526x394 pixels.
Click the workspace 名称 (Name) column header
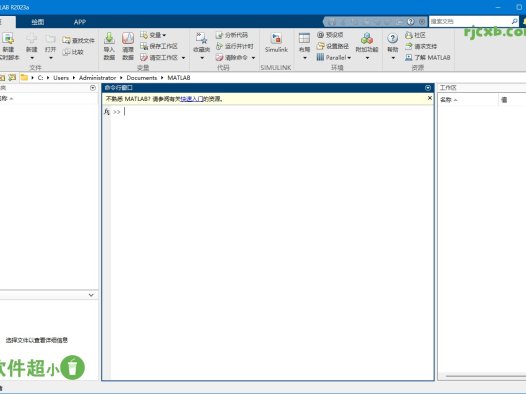(x=468, y=100)
